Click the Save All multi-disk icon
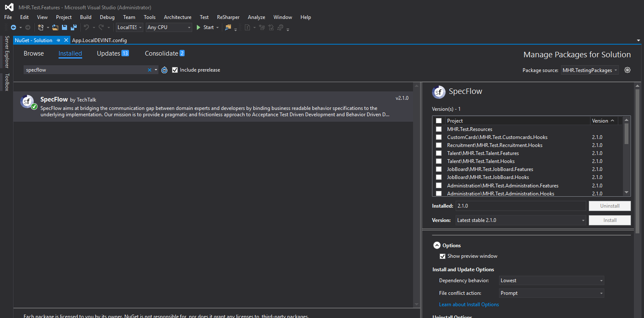The image size is (644, 318). [74, 27]
